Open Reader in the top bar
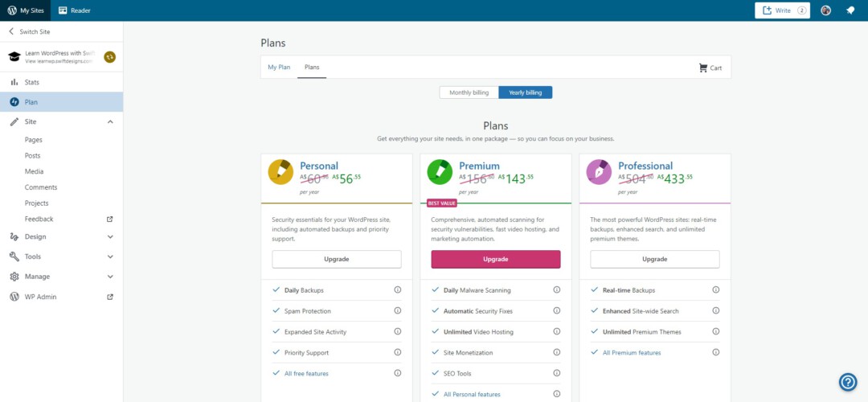The height and width of the screenshot is (402, 868). coord(74,10)
